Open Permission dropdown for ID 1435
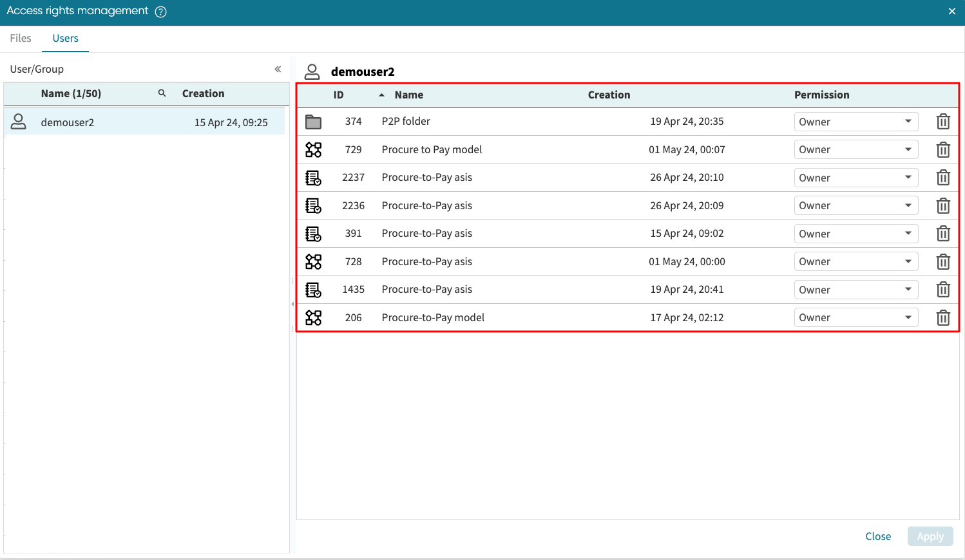Viewport: 965px width, 560px height. pyautogui.click(x=855, y=290)
